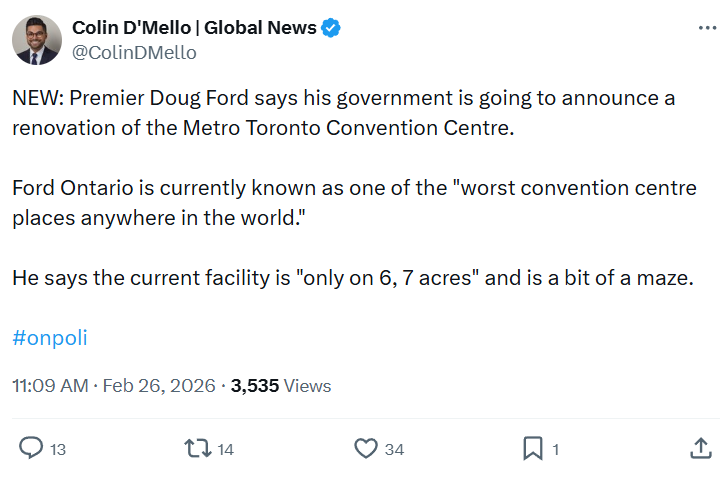
Task: Click the reply speech bubble icon
Action: [32, 448]
